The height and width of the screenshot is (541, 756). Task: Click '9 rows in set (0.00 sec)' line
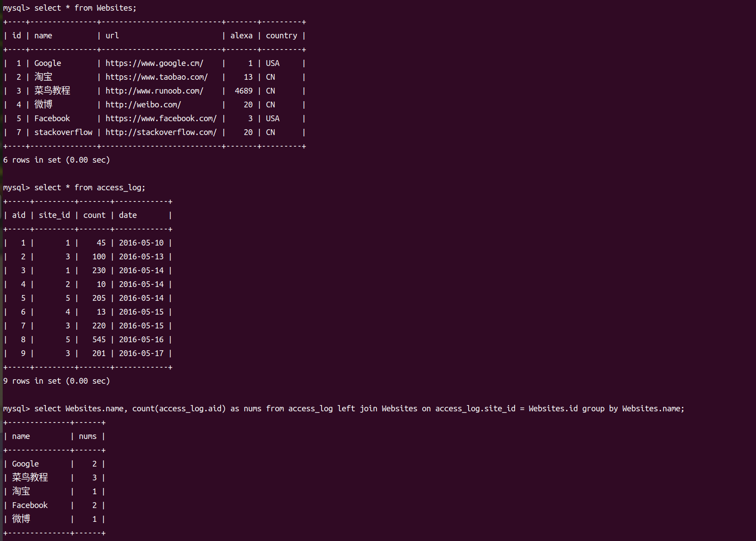coord(57,381)
